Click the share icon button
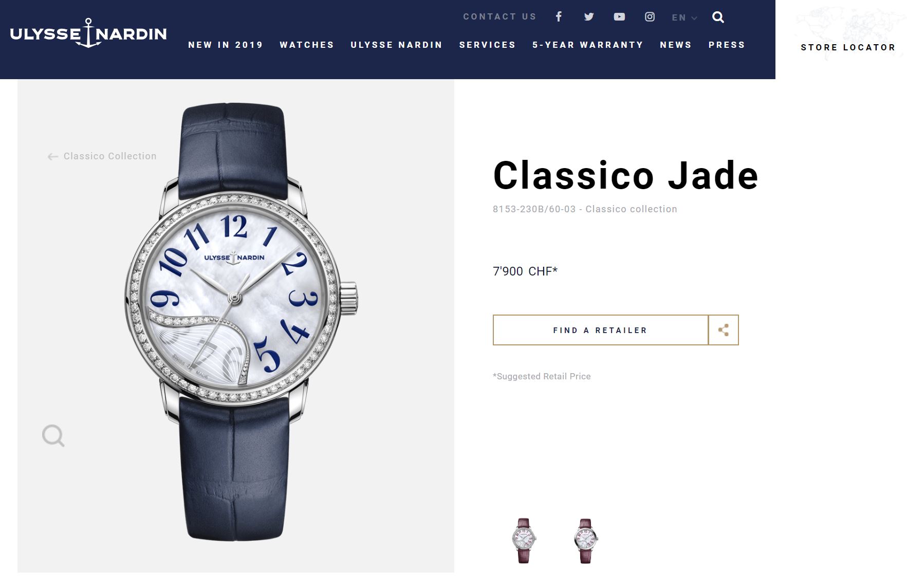The image size is (907, 588). pyautogui.click(x=724, y=330)
